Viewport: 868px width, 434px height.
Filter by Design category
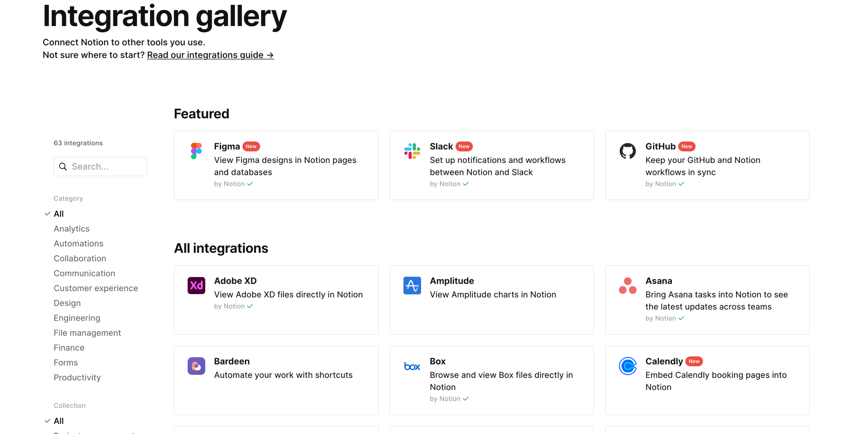click(x=67, y=303)
